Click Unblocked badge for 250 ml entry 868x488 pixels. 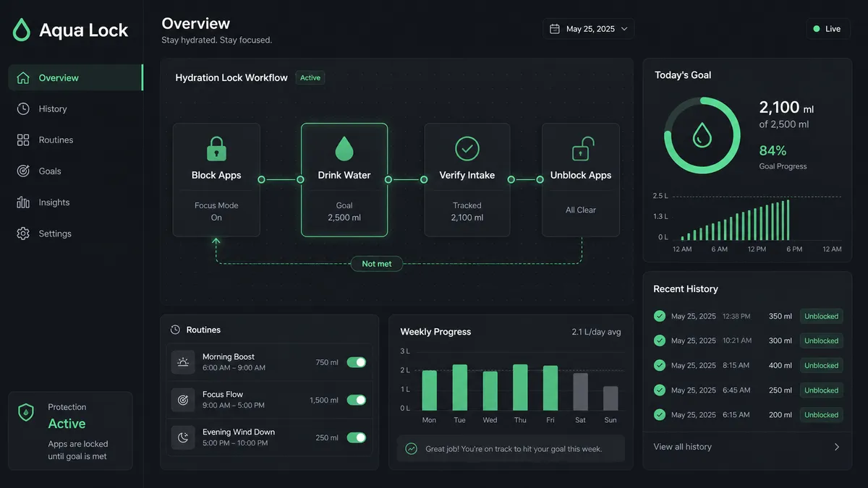point(821,390)
